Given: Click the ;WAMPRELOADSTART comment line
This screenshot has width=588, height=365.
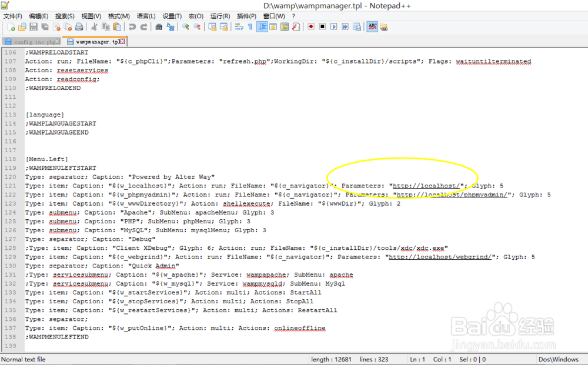Looking at the screenshot, I should click(x=56, y=52).
